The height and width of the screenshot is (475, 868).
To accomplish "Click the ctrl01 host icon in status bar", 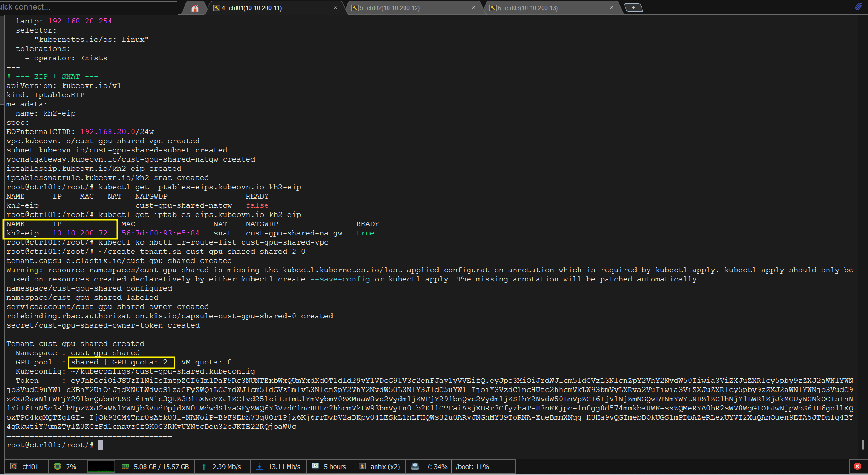I will pos(14,467).
